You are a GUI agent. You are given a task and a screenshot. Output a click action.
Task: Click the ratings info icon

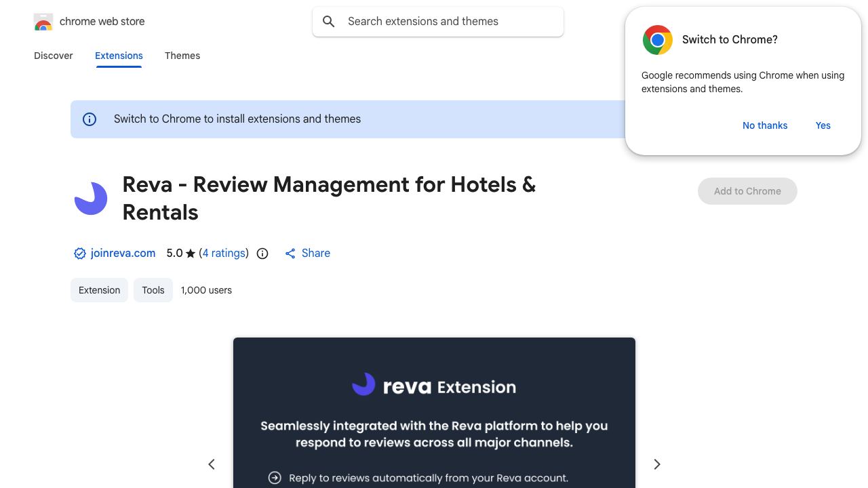click(262, 253)
